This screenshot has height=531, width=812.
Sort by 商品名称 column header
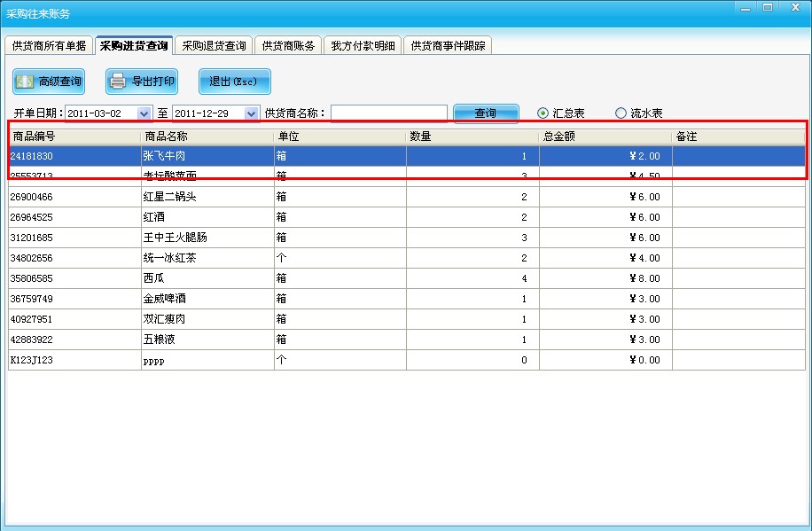tap(207, 137)
